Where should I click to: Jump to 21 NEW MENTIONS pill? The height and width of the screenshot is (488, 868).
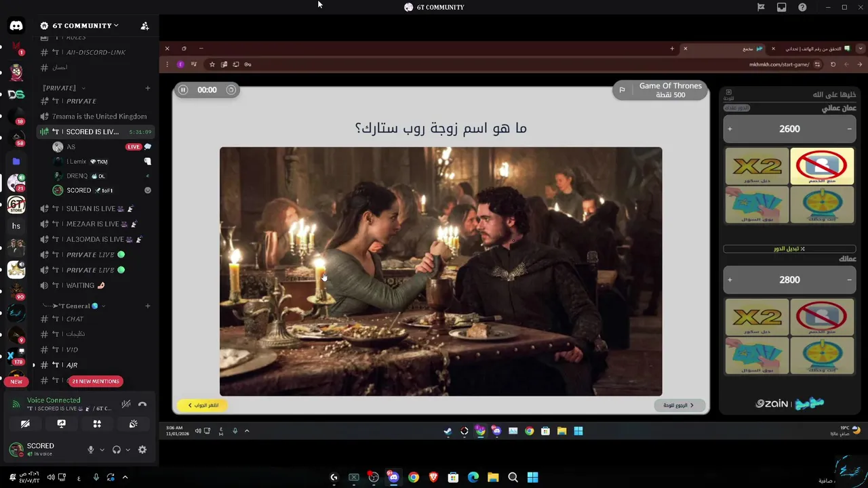[x=95, y=382]
